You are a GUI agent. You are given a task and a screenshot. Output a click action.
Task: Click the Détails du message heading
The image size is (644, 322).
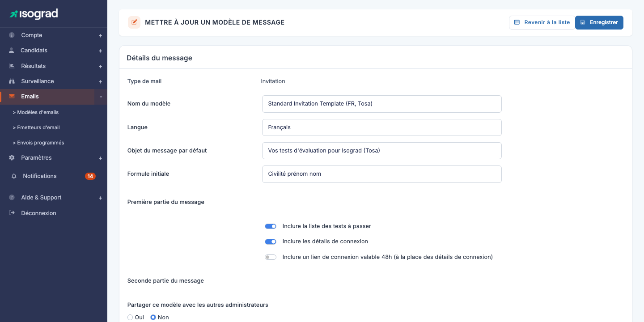159,58
